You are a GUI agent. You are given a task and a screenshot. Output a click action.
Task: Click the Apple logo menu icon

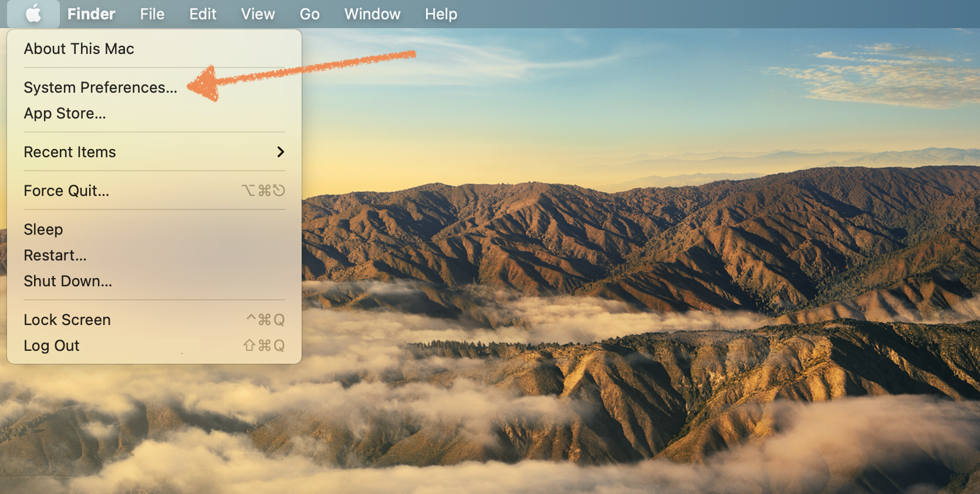(x=33, y=13)
